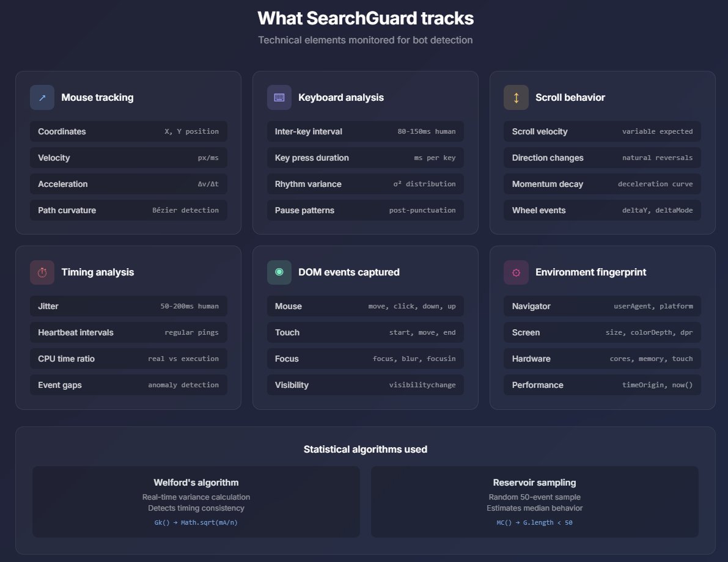Screen dimensions: 728x562
Task: Click the Key press duration row
Action: click(366, 158)
